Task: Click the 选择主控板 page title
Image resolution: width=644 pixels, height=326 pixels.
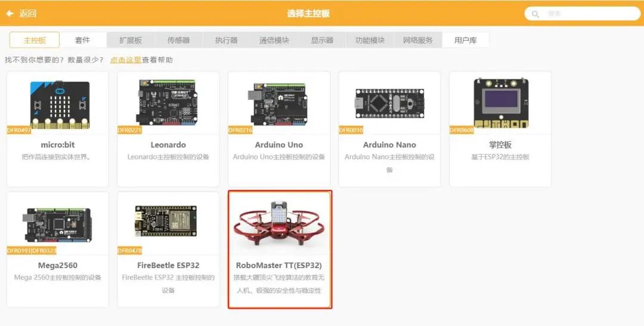Action: click(x=308, y=13)
